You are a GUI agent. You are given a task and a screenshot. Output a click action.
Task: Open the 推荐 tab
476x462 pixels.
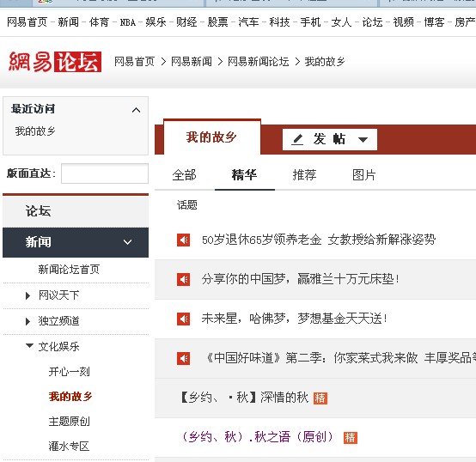304,175
